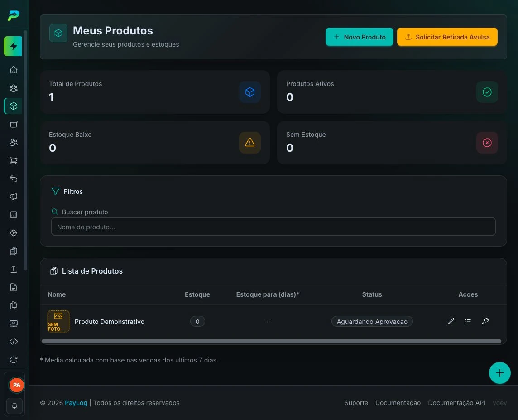Go to the home icon in sidebar

[x=14, y=70]
